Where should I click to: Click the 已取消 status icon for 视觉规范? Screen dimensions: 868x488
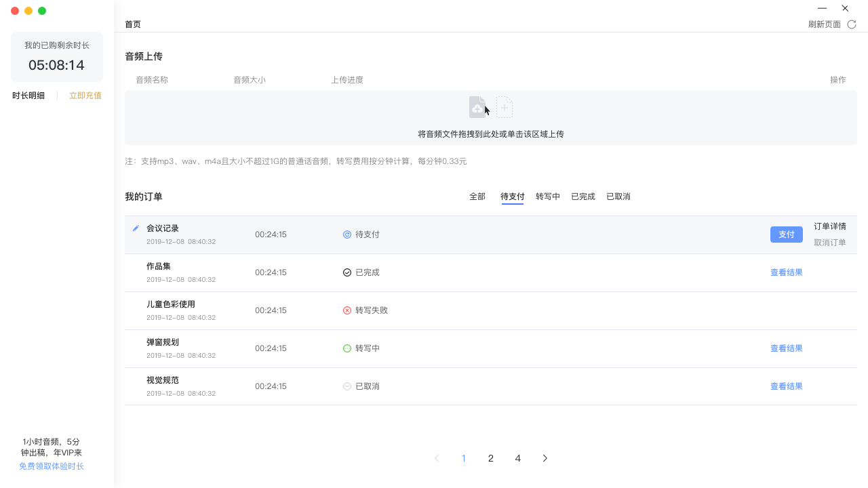(347, 386)
